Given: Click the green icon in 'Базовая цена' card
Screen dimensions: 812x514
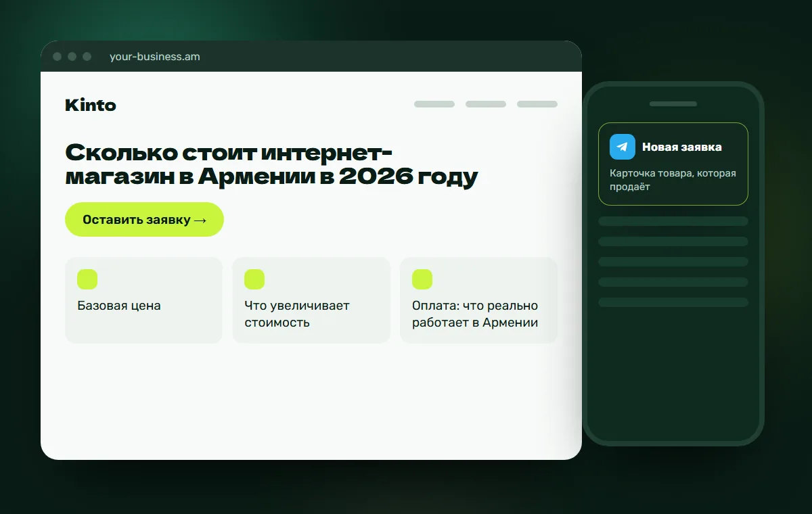Looking at the screenshot, I should pos(87,279).
